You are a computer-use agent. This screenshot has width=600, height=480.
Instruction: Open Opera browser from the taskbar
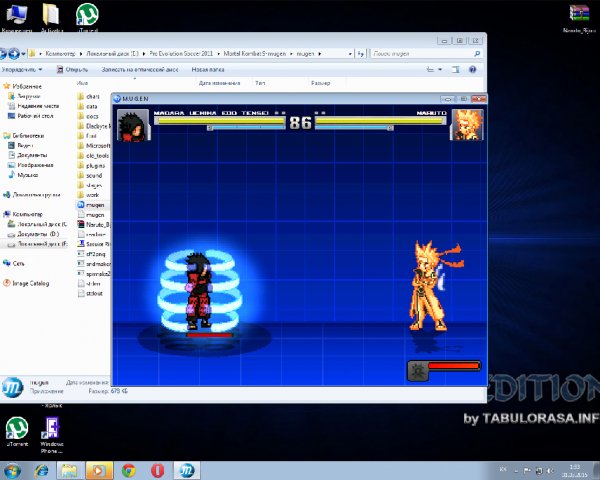pos(157,471)
